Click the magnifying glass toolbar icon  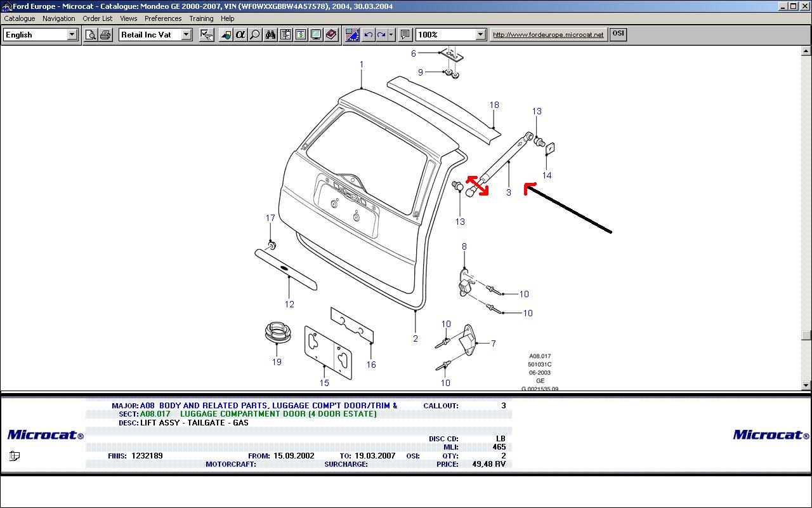pyautogui.click(x=255, y=35)
